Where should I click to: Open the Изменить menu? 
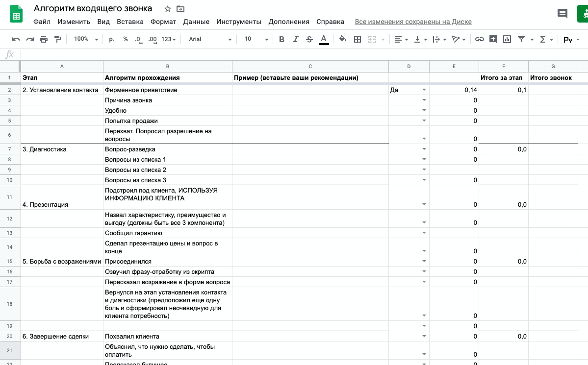click(x=74, y=22)
